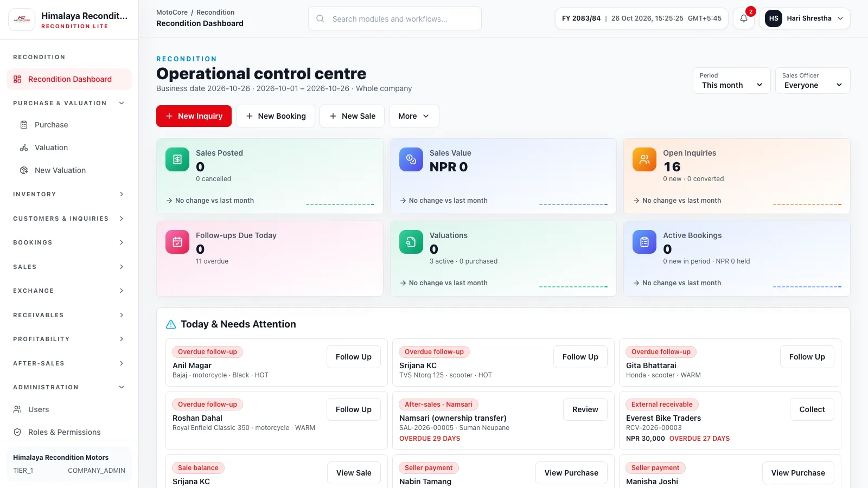Viewport: 868px width, 488px height.
Task: Expand the Sales sidebar section
Action: point(69,267)
